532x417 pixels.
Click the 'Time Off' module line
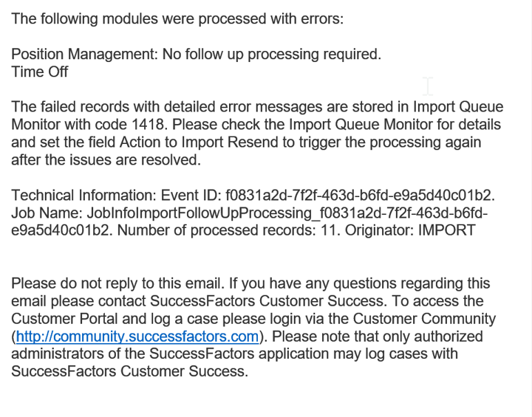(40, 72)
